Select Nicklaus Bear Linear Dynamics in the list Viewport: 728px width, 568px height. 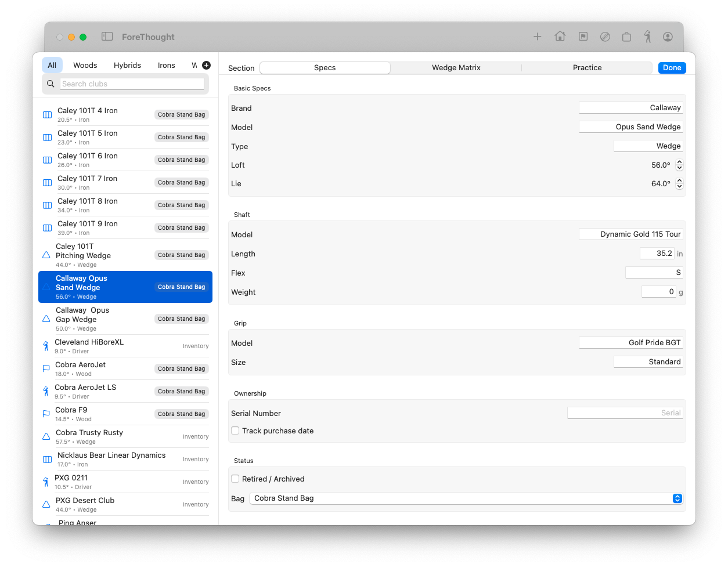pos(125,460)
